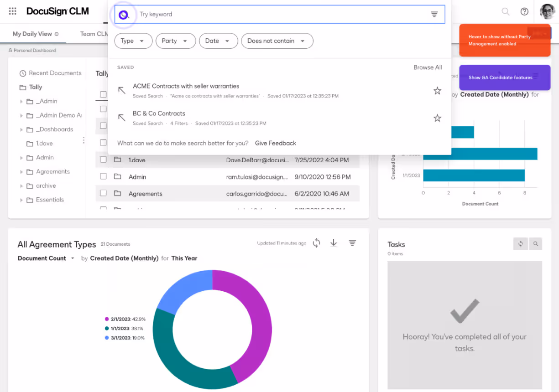Switch to the Team CLM tab
Screen dimensions: 559x392
(94, 33)
